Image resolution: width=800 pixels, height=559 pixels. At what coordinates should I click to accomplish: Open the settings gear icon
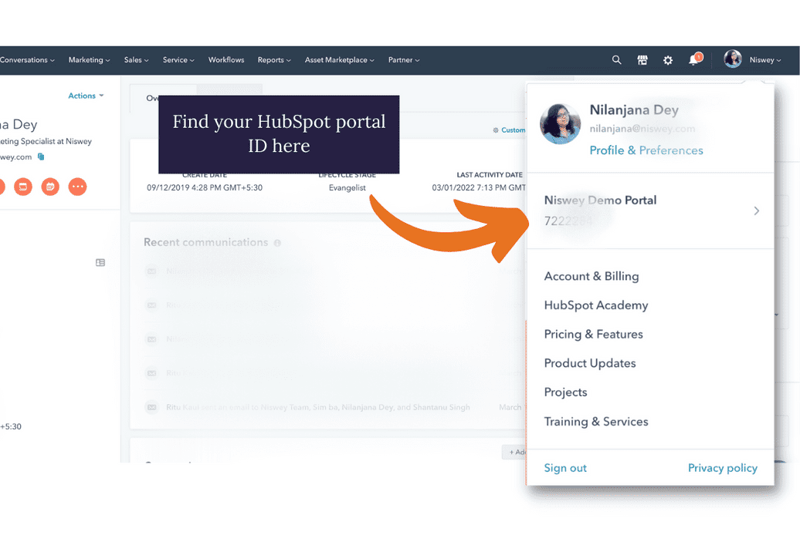(x=668, y=60)
